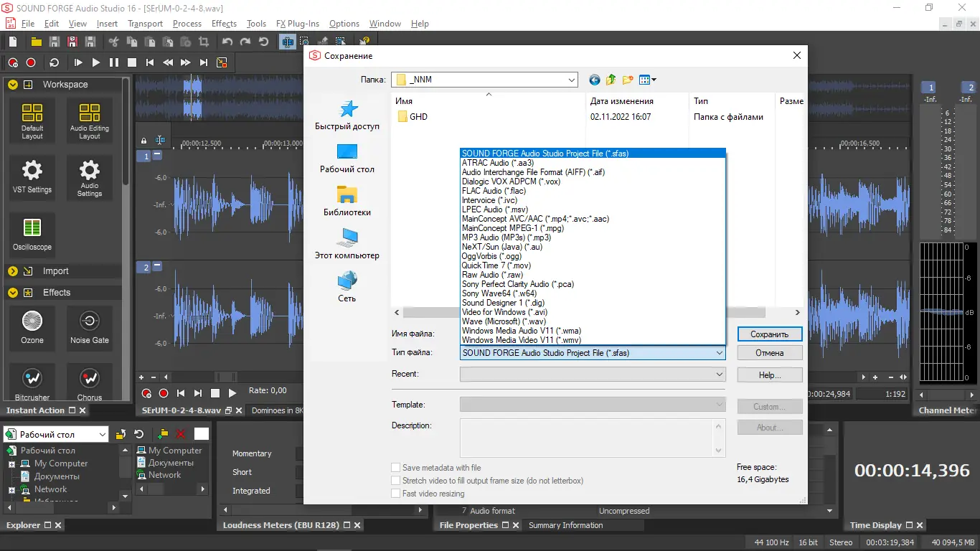Open Этот компьютер in the places bar
Screen dimensions: 980x551
347,244
